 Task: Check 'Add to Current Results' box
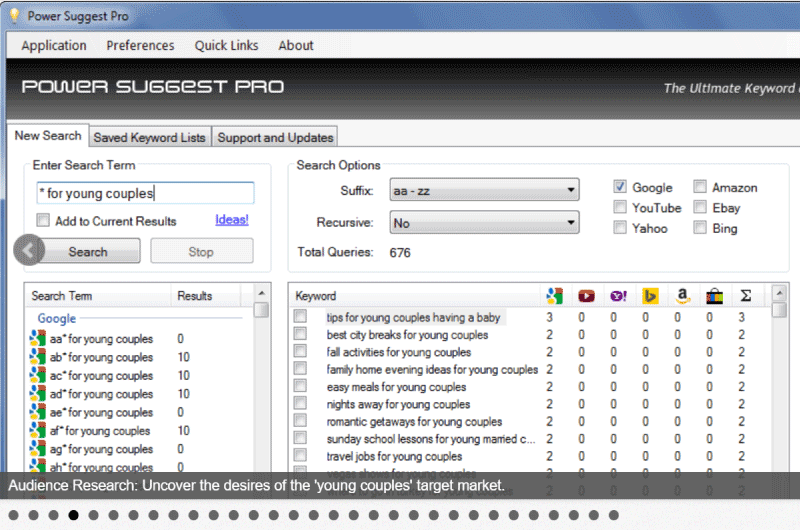(43, 220)
